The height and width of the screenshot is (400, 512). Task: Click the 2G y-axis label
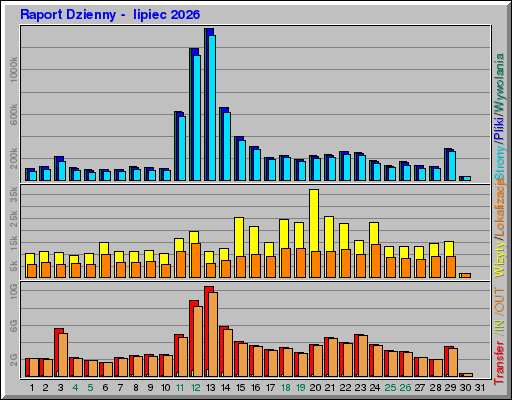coord(13,360)
